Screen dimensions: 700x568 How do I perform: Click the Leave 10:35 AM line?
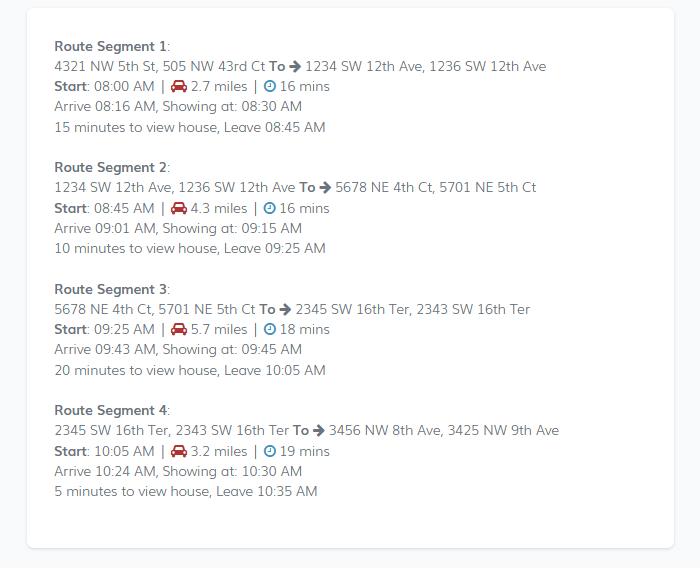pos(186,492)
